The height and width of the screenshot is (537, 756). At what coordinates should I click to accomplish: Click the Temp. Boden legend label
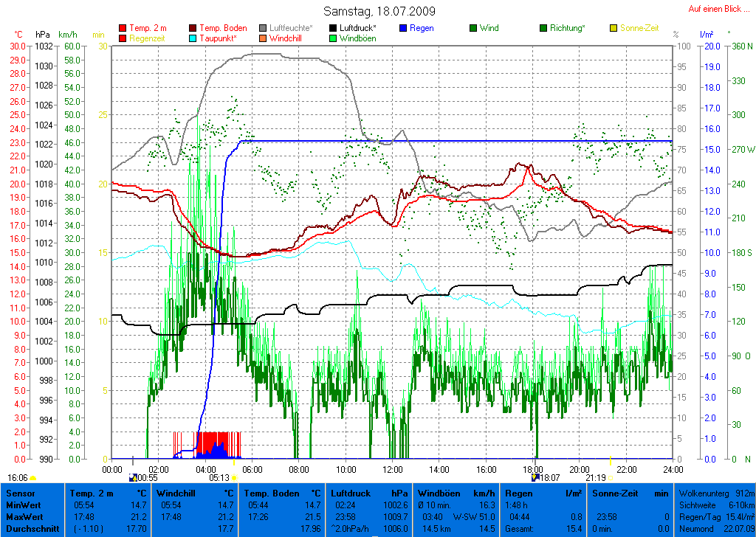click(x=223, y=28)
